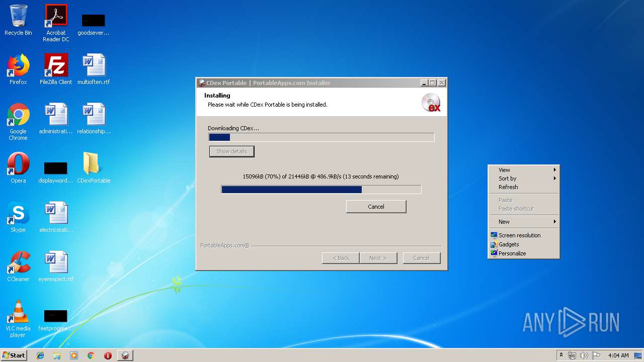Select the Acrobat Reader DC shortcut
The image size is (644, 362).
tap(56, 23)
